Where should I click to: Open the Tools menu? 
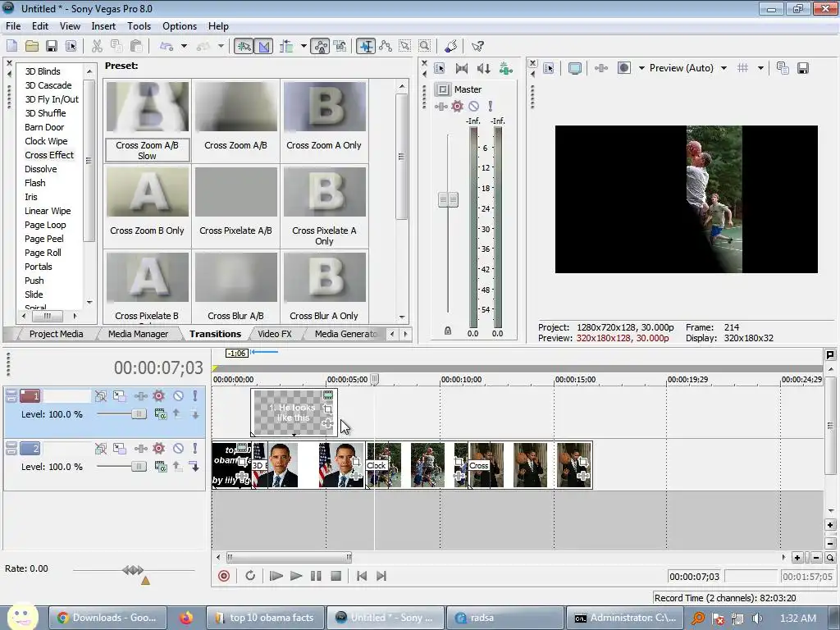139,26
